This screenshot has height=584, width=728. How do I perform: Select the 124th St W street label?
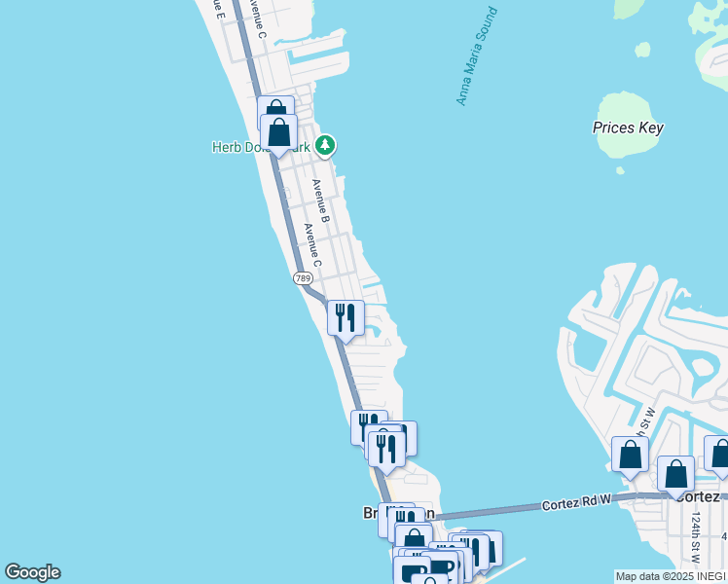695,538
